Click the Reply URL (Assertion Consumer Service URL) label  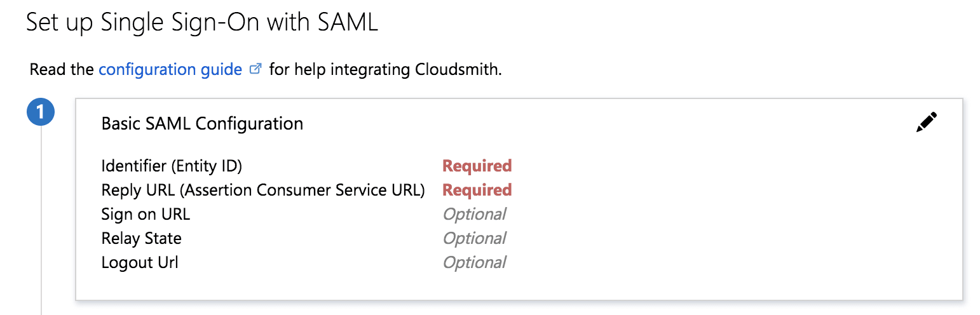point(262,190)
